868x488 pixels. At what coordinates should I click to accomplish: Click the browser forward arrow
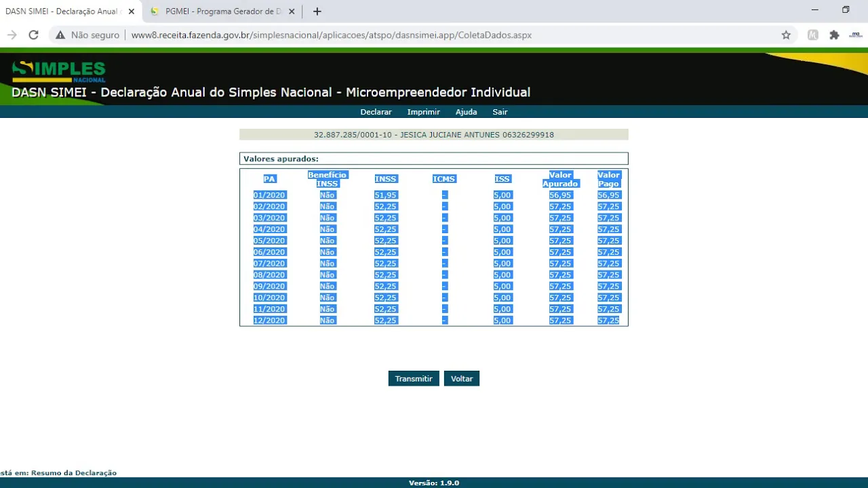coord(12,35)
